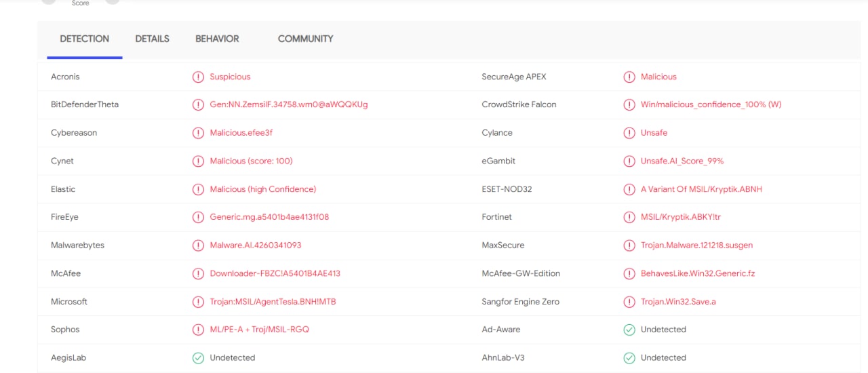Select the ESET-NOD32 vendor name
868x373 pixels.
(507, 189)
